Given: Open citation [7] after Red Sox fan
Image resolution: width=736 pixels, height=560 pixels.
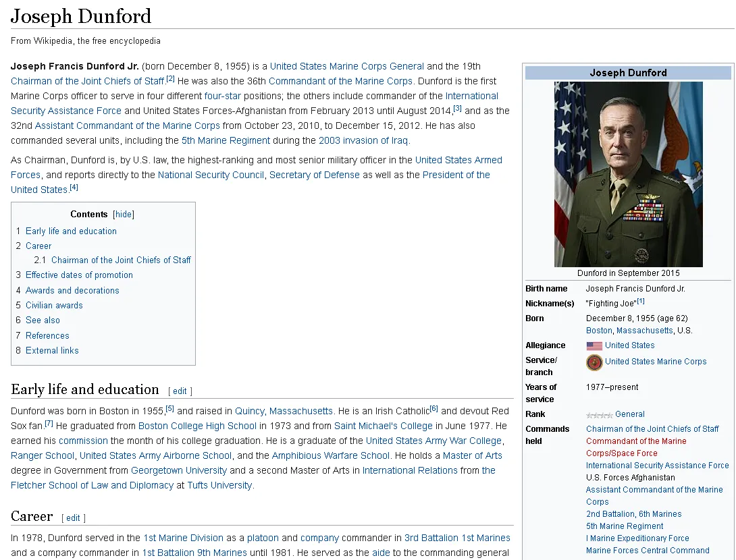Looking at the screenshot, I should 49,424.
